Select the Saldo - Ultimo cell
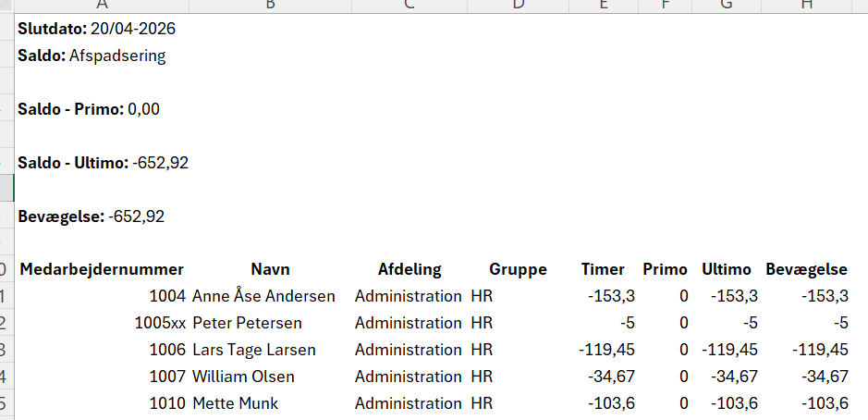 coord(103,163)
